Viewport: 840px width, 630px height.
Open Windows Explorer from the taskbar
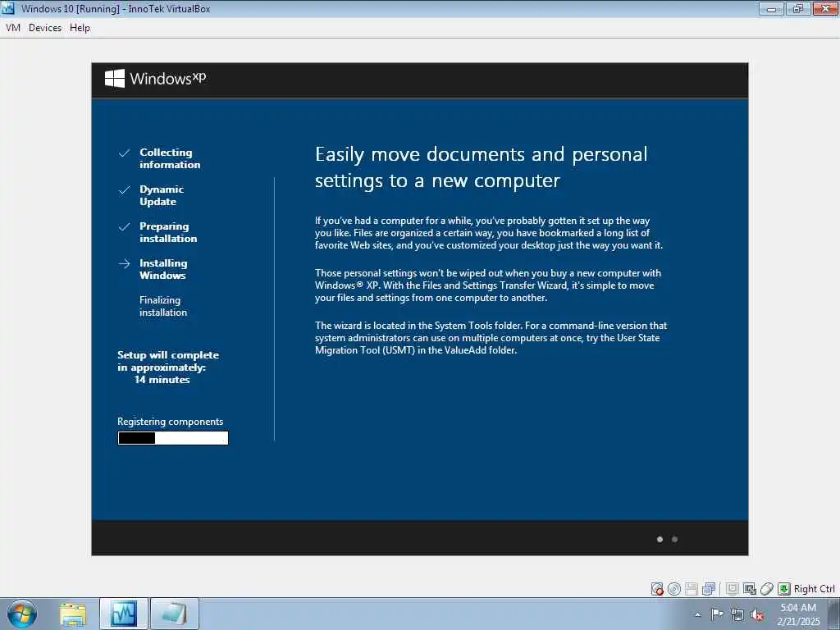(x=73, y=614)
